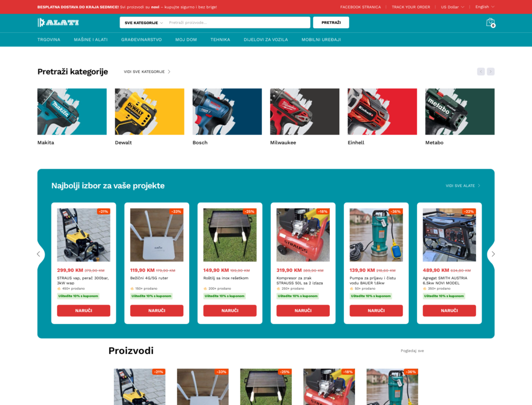Image resolution: width=532 pixels, height=405 pixels.
Task: Click VIDI SVE KATEGORIJE link
Action: pyautogui.click(x=147, y=72)
